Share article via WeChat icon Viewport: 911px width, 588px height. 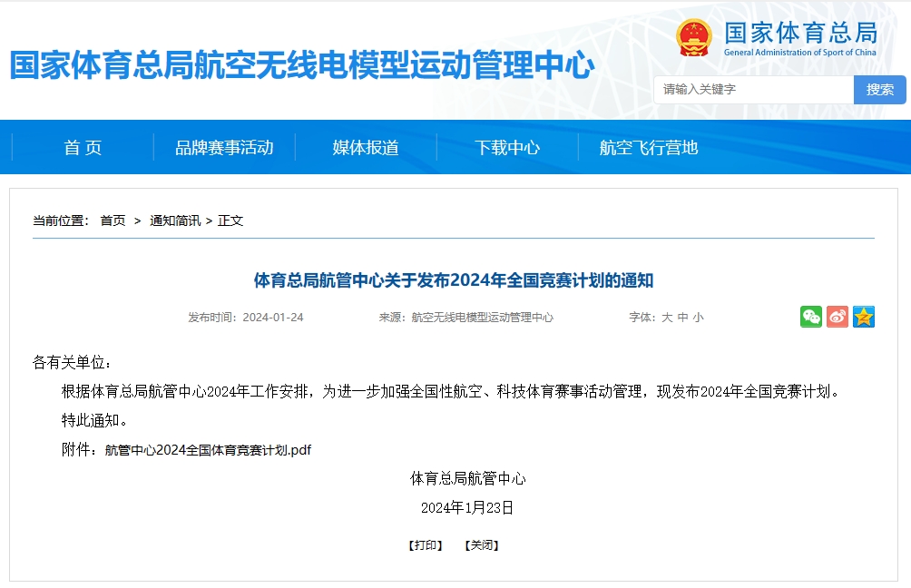[810, 317]
